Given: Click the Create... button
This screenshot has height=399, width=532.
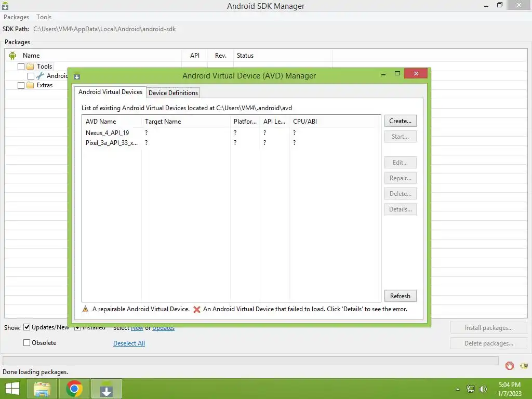Looking at the screenshot, I should click(x=401, y=121).
